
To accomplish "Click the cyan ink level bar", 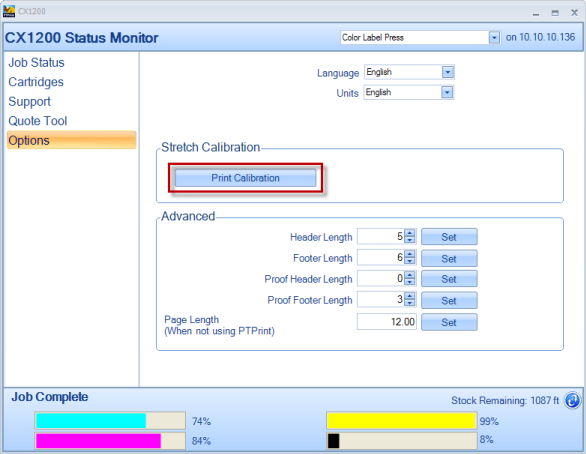I will [x=110, y=421].
